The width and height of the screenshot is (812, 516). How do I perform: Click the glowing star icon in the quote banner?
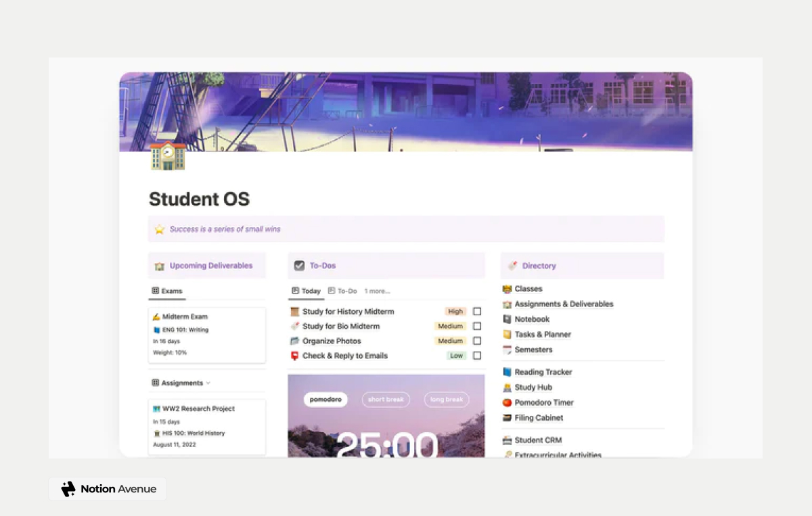160,229
